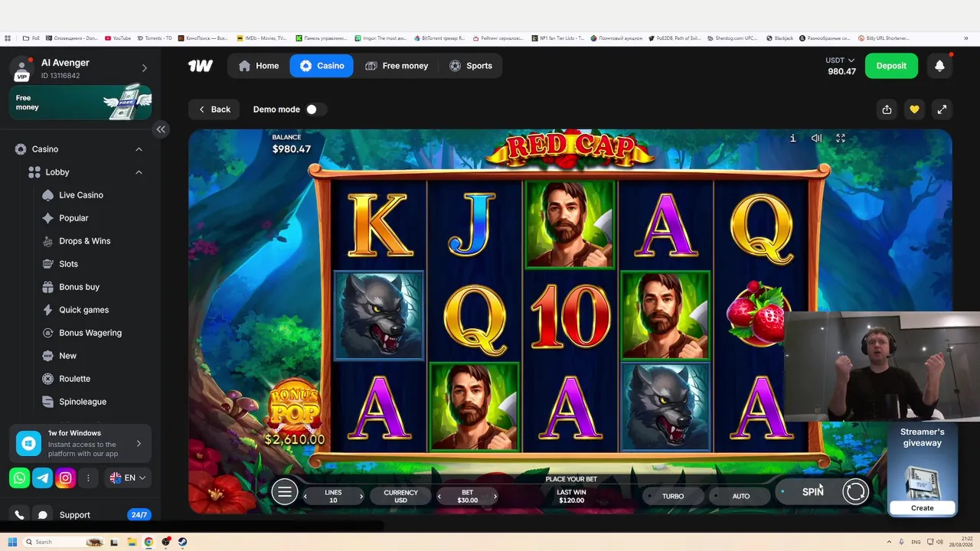Open the Free money tab
The height and width of the screenshot is (551, 980).
click(x=397, y=66)
